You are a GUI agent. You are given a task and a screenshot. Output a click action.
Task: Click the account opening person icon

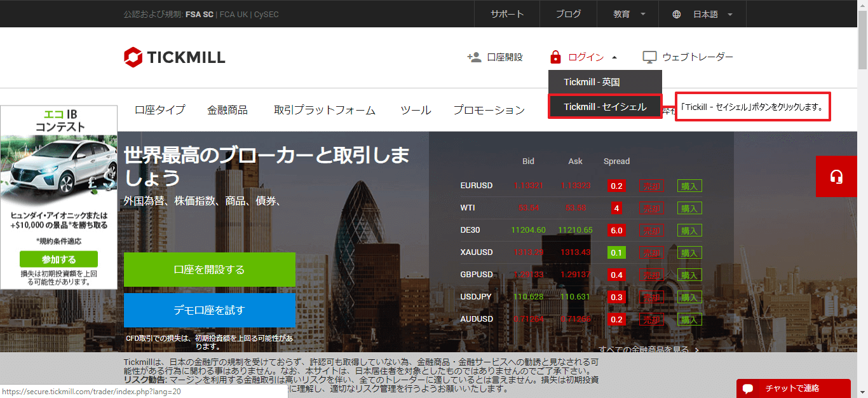click(474, 57)
